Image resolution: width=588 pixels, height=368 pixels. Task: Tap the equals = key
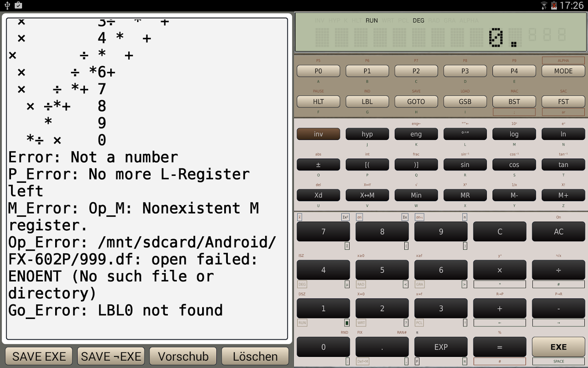point(499,347)
